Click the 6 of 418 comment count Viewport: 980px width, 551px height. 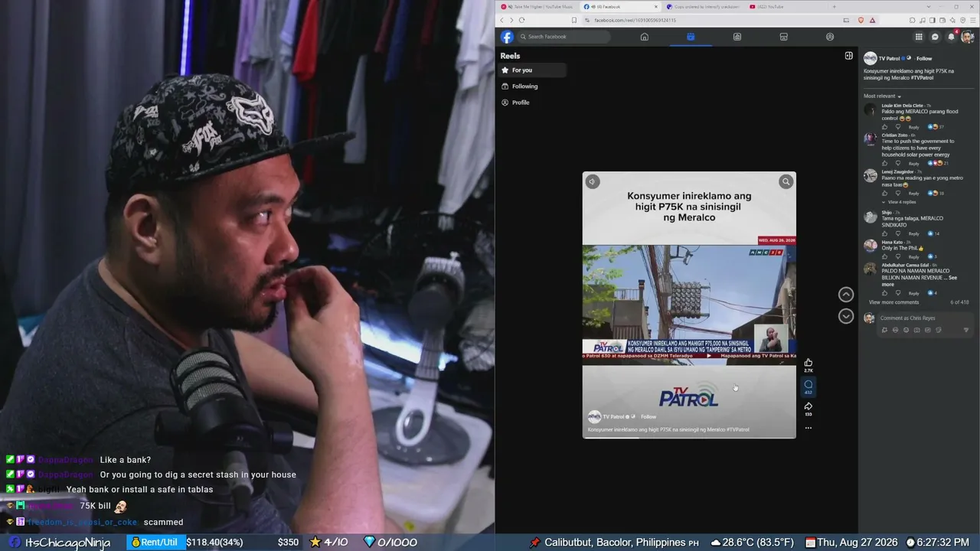point(960,302)
